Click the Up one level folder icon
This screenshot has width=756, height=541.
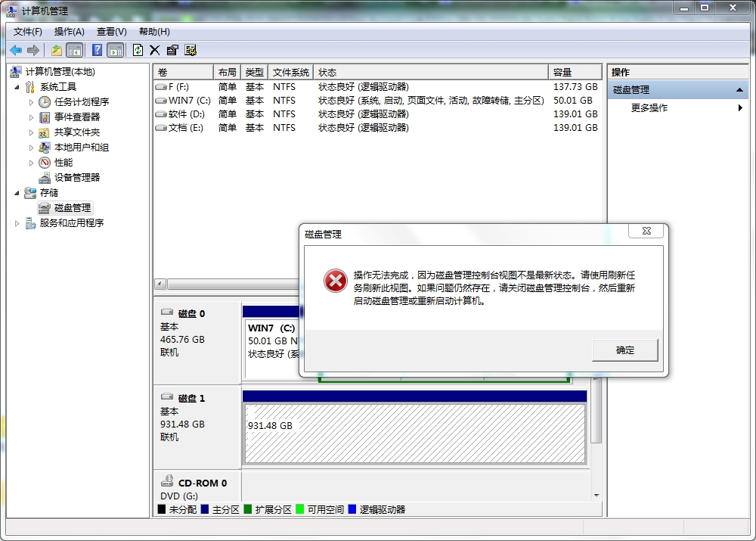click(x=57, y=50)
